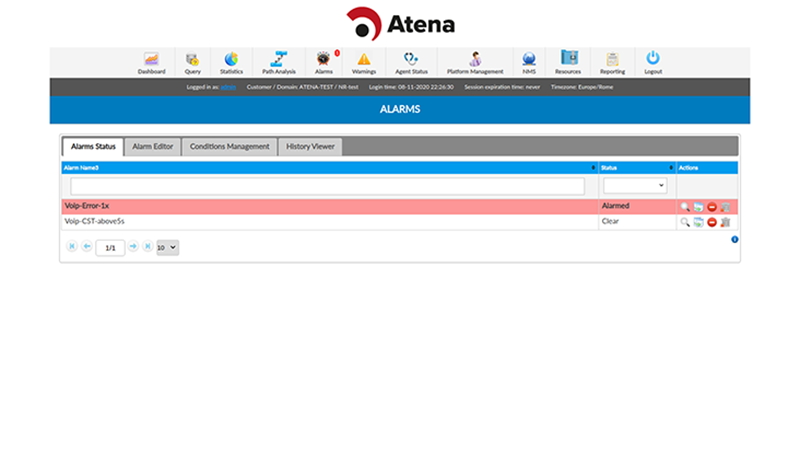800x453 pixels.
Task: Click the NMS globe icon
Action: (529, 60)
